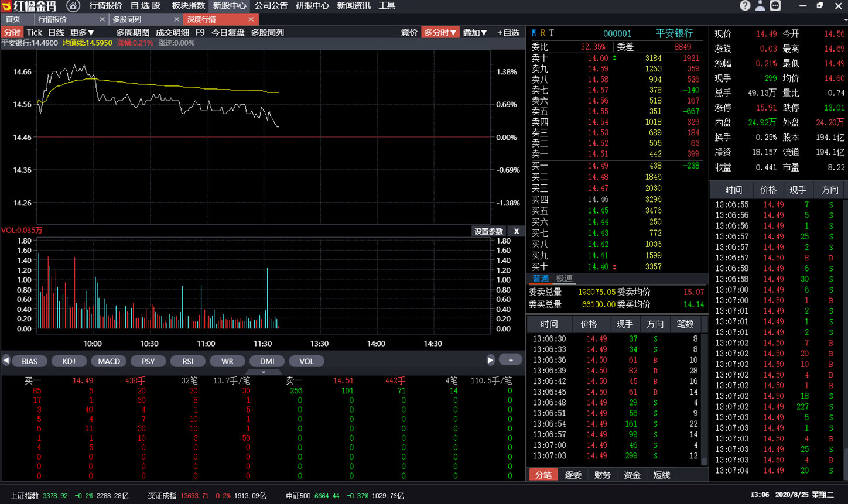Switch to 日线 daily chart mode
Viewport: 848px width, 504px height.
(56, 33)
